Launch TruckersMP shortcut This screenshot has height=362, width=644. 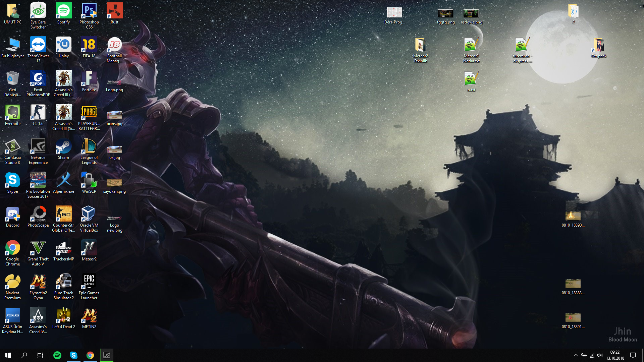pos(63,250)
